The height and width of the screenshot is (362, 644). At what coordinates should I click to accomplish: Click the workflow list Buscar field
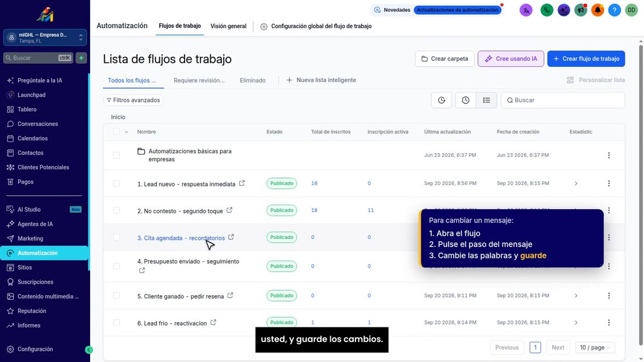click(563, 100)
